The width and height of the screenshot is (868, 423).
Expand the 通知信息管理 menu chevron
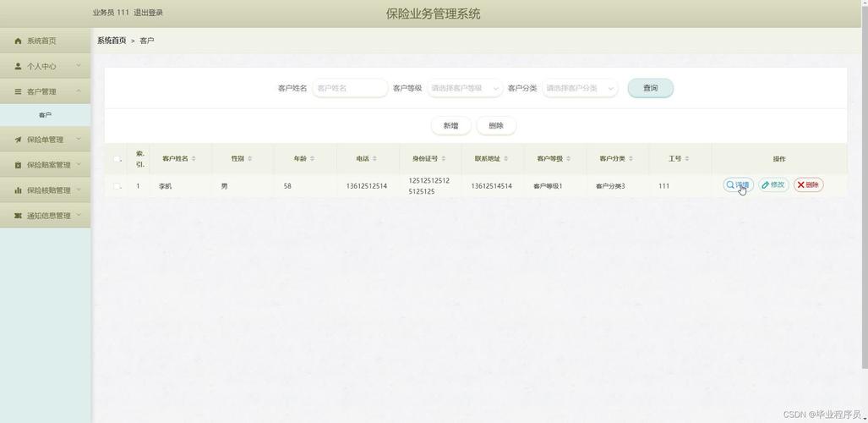79,215
